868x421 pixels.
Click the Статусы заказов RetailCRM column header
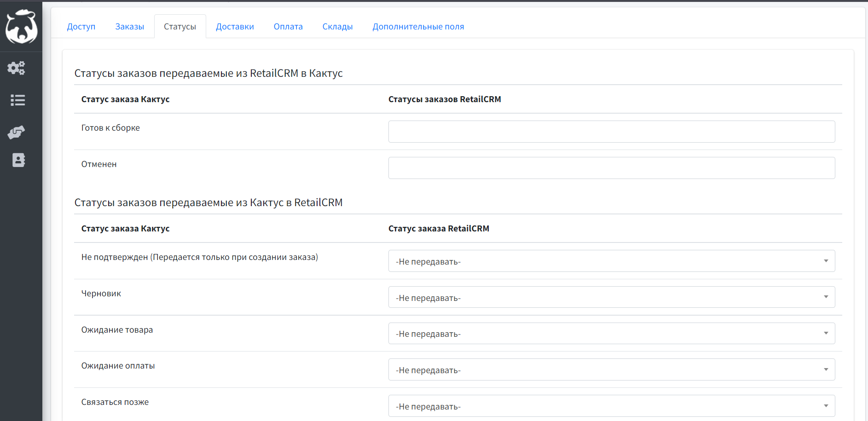pyautogui.click(x=445, y=99)
